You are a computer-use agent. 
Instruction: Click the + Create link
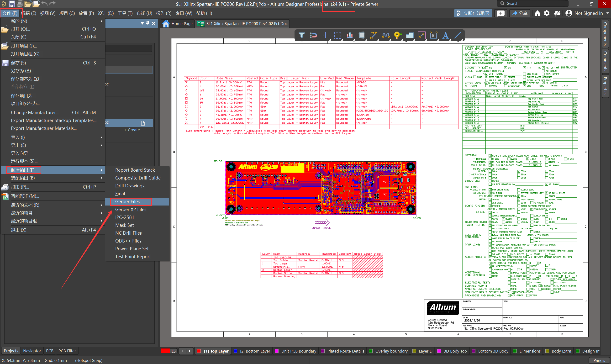[x=132, y=130]
